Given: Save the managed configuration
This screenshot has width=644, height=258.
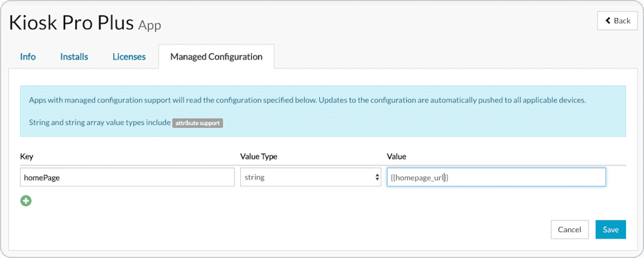Looking at the screenshot, I should [611, 230].
